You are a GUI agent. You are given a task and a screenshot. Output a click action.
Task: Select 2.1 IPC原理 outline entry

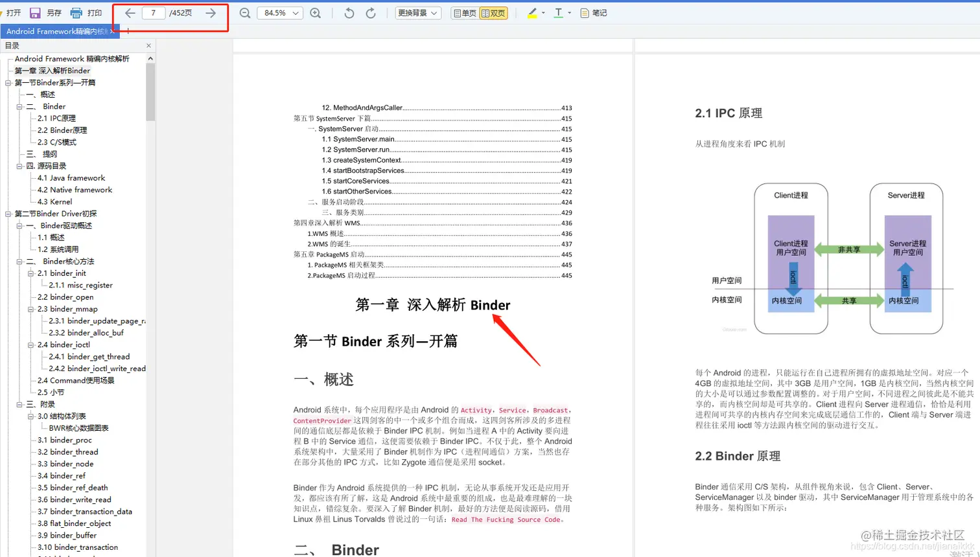[56, 119]
